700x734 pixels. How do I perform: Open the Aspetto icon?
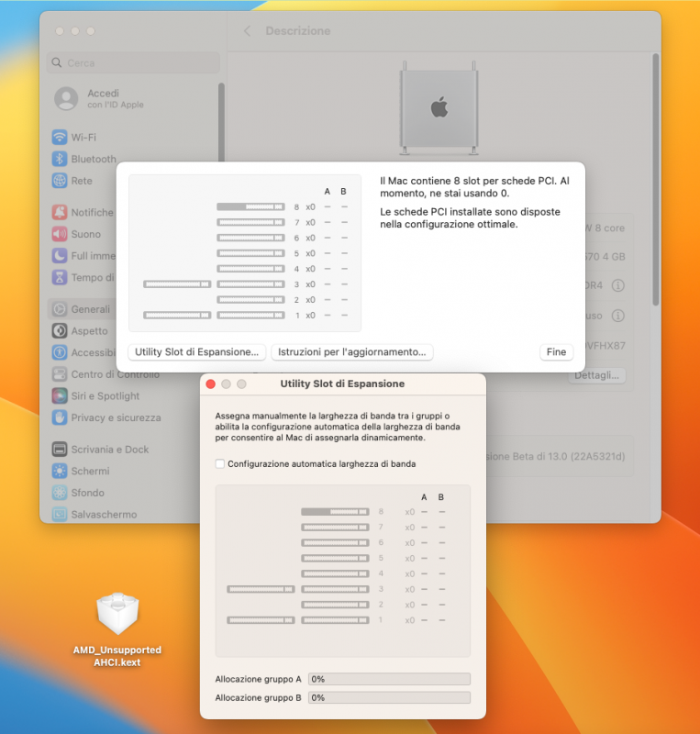point(60,331)
